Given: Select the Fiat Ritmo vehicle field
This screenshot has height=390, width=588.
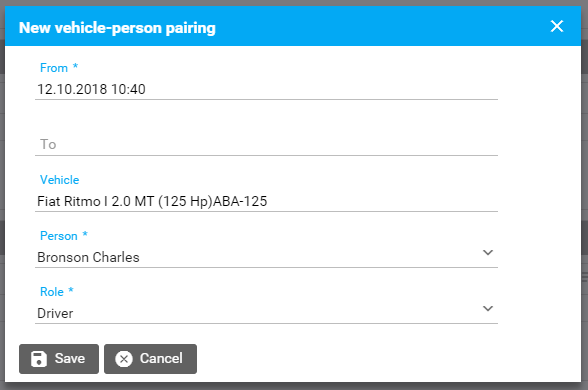Looking at the screenshot, I should [x=266, y=201].
